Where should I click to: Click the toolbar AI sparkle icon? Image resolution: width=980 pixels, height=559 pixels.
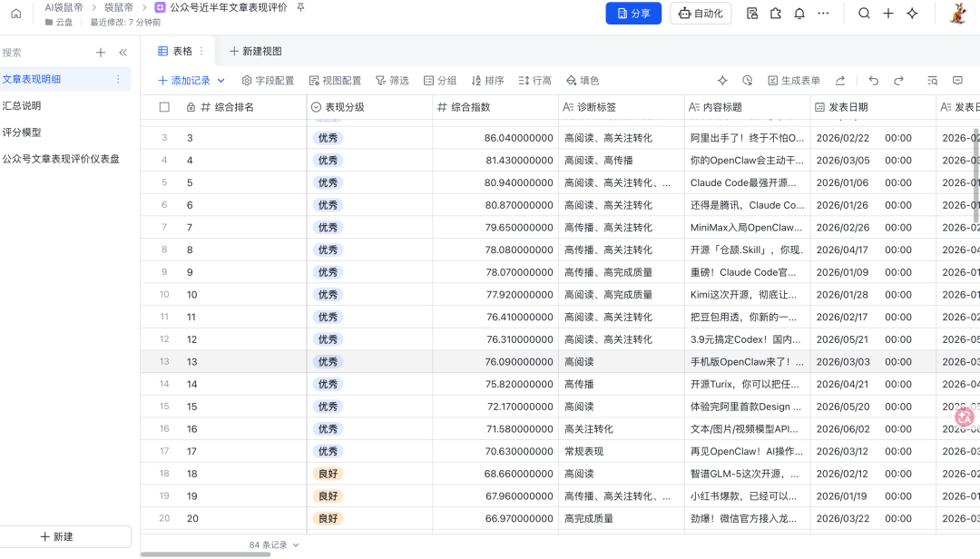pyautogui.click(x=722, y=81)
